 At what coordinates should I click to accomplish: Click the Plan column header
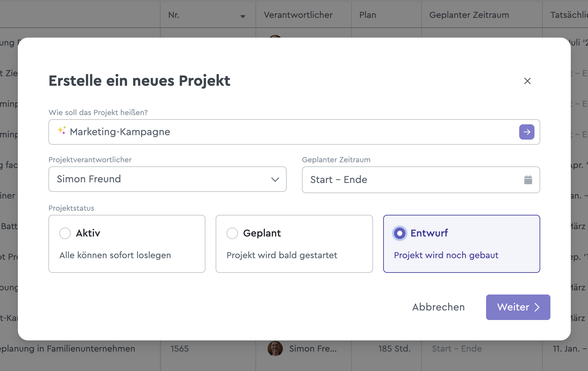click(x=368, y=15)
